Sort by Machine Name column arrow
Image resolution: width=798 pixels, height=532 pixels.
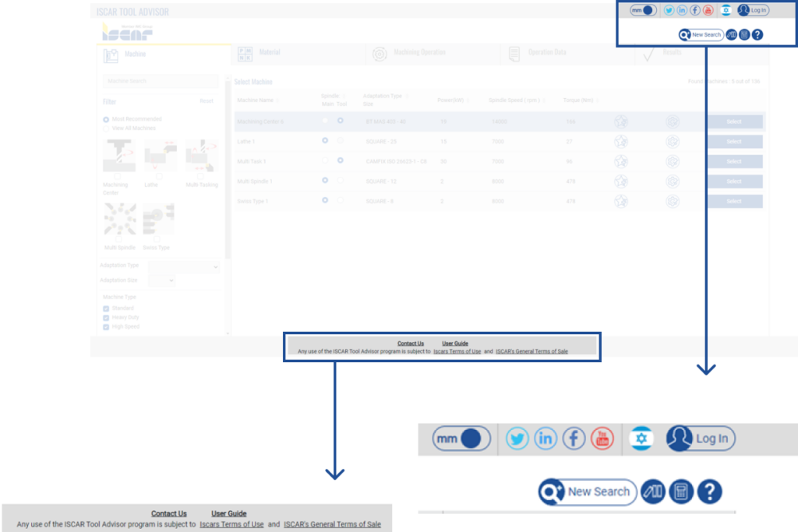277,100
